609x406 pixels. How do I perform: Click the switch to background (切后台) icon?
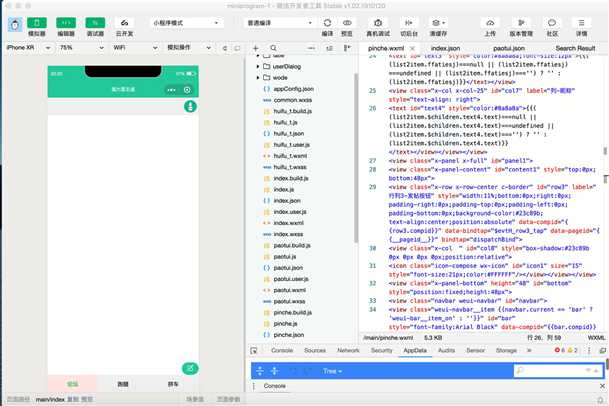(409, 23)
